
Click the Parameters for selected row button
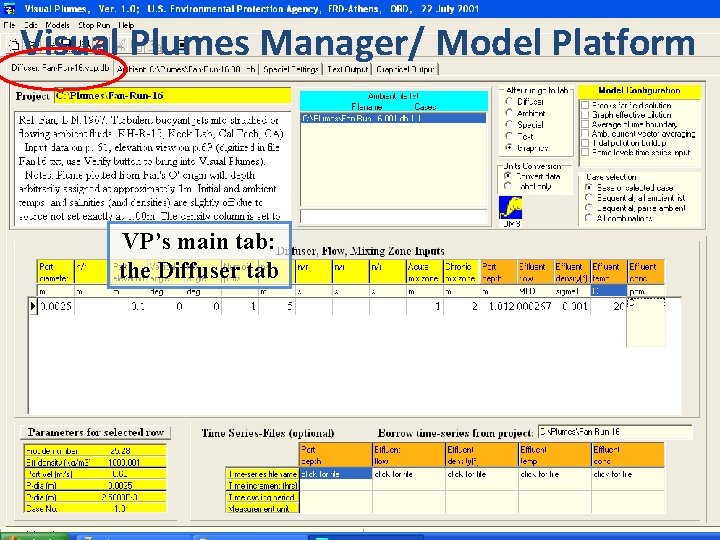tap(95, 432)
